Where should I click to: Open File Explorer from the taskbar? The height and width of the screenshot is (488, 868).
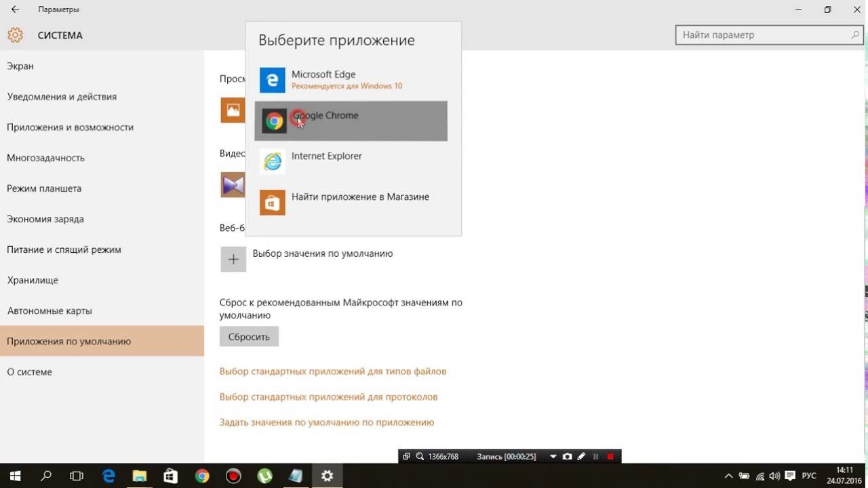point(140,476)
